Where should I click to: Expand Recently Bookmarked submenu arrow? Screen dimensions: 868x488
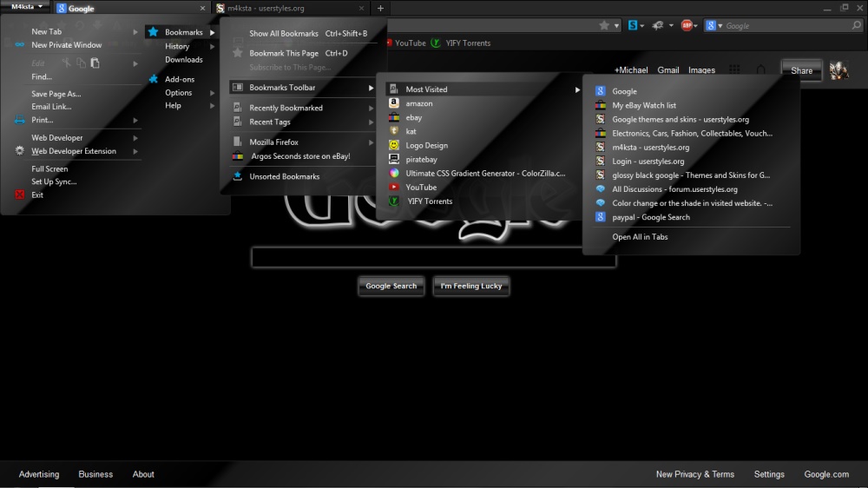coord(371,108)
